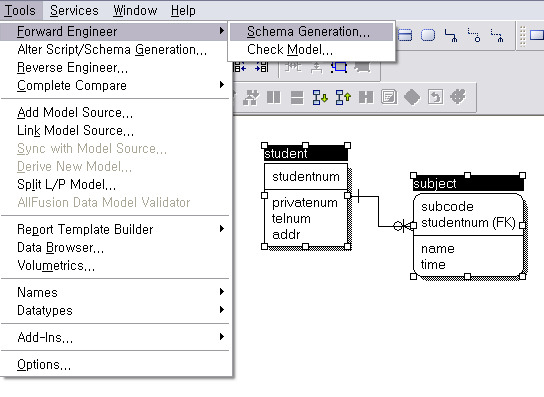Expand the Add-Ins submenu
Image resolution: width=544 pixels, height=397 pixels.
coord(114,337)
